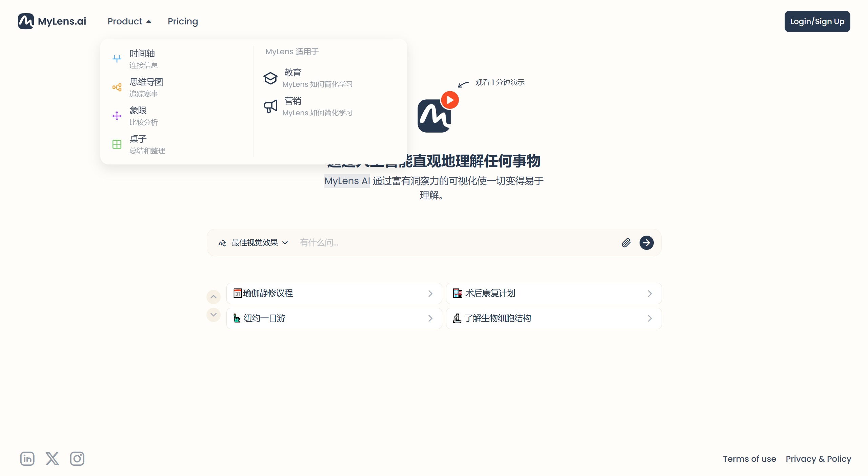Click the MyLens AI highlighted text
Image resolution: width=868 pixels, height=476 pixels.
pyautogui.click(x=347, y=181)
